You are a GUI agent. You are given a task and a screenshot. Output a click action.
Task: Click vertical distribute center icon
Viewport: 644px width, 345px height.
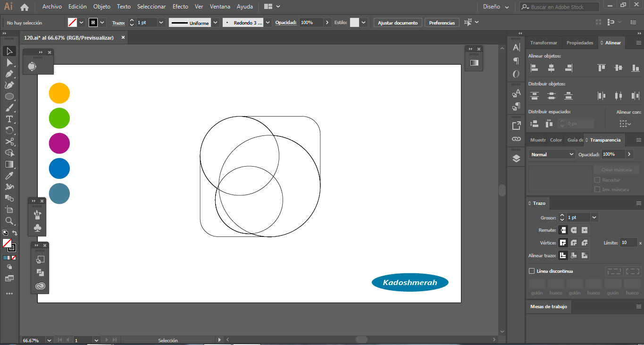click(551, 96)
